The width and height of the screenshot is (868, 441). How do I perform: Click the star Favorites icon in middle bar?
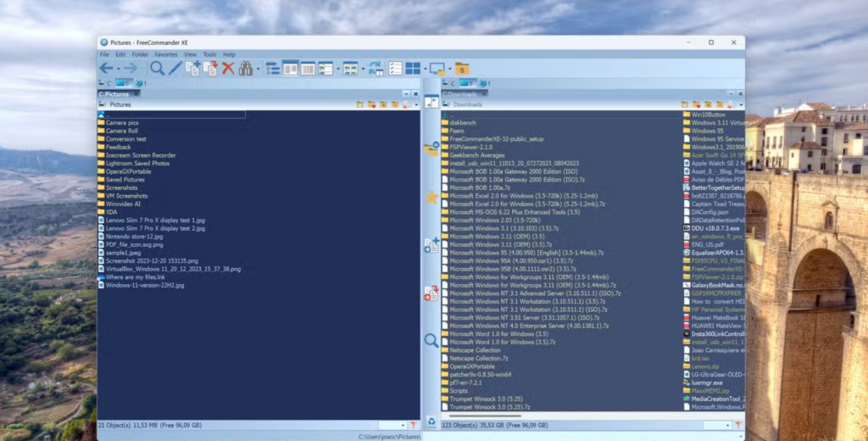(x=431, y=197)
